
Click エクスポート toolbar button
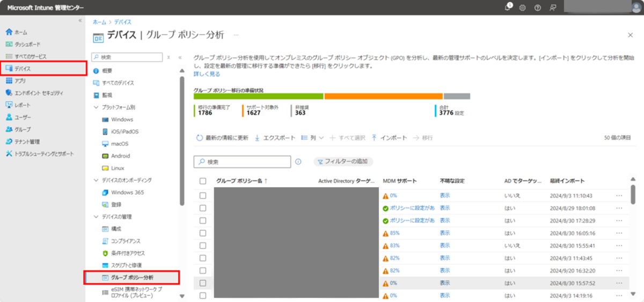275,138
